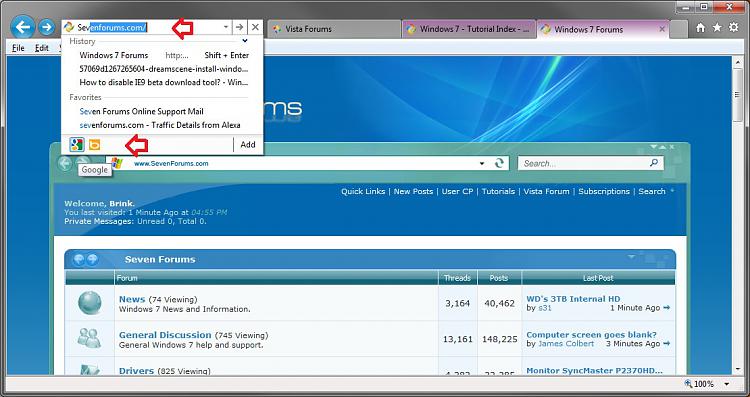Go to last post arrow for Computer screen
The image size is (750, 397).
coord(667,343)
